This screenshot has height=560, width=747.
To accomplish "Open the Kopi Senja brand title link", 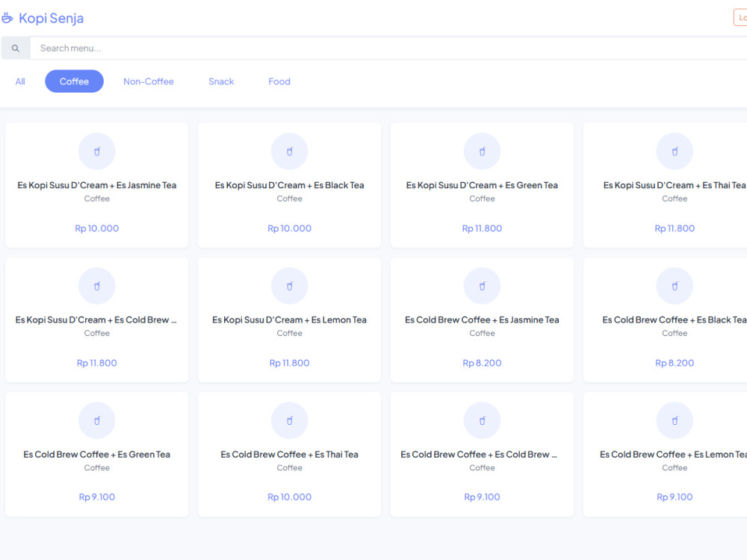I will pyautogui.click(x=51, y=18).
